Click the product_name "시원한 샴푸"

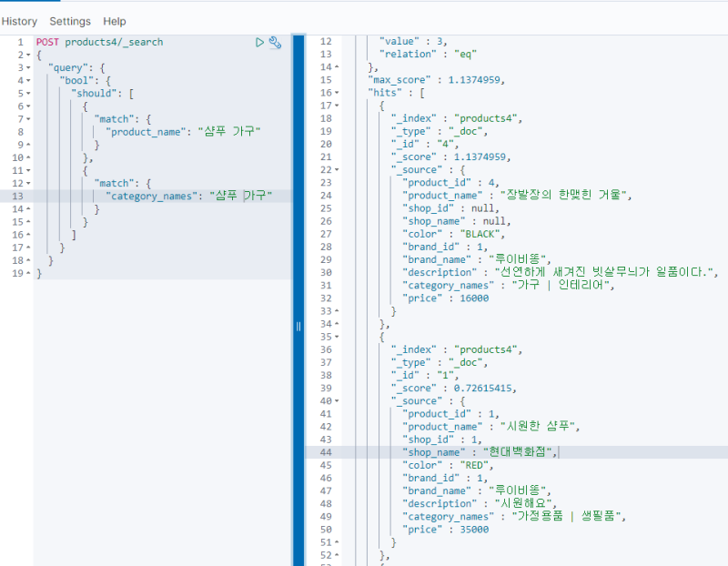(x=538, y=426)
